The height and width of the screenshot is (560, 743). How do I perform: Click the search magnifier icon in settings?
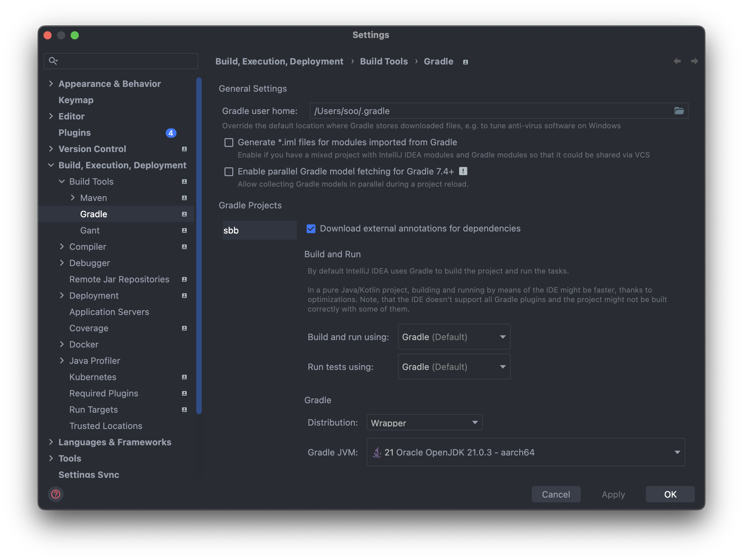tap(53, 61)
